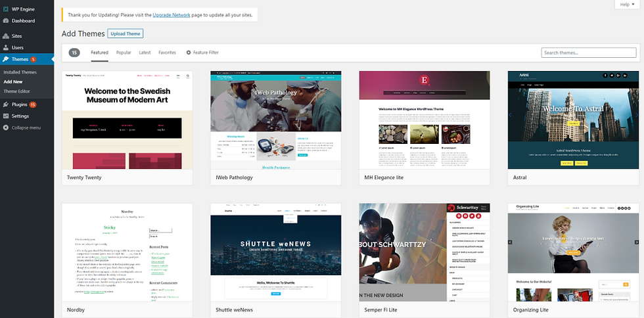The image size is (644, 318).
Task: Open the Plugins menu item
Action: click(27, 104)
